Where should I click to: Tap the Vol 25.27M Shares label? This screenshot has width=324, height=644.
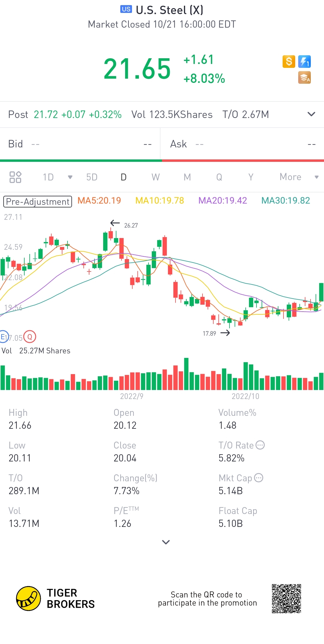point(36,351)
